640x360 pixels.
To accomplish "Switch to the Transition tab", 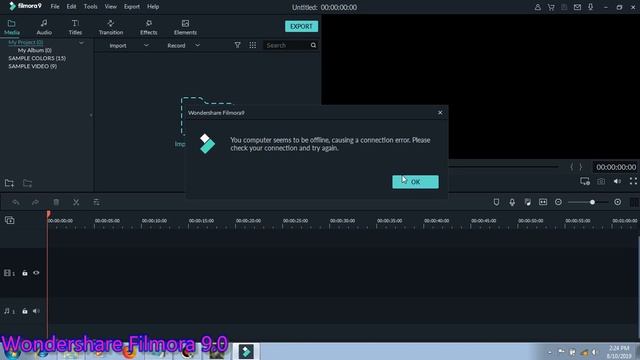I will (x=111, y=27).
